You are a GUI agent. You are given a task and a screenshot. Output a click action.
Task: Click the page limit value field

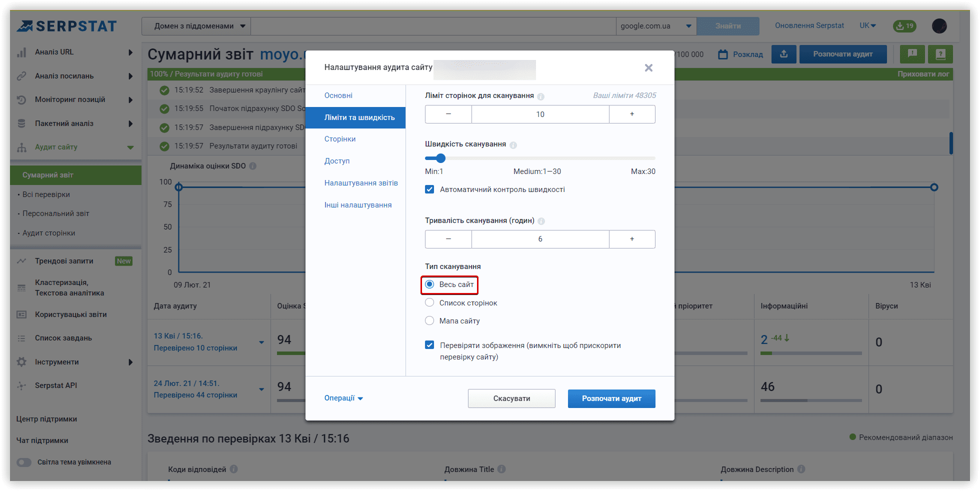(540, 114)
